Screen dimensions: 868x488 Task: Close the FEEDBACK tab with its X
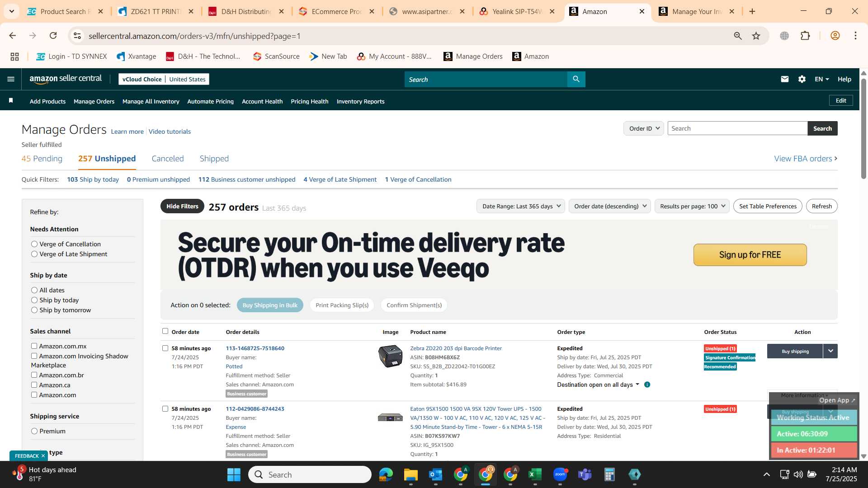(43, 456)
